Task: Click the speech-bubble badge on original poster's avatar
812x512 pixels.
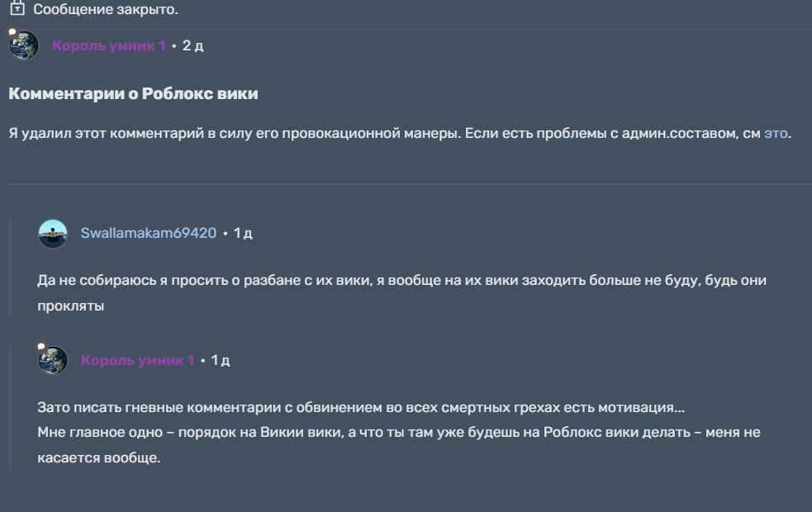Action: coord(12,32)
